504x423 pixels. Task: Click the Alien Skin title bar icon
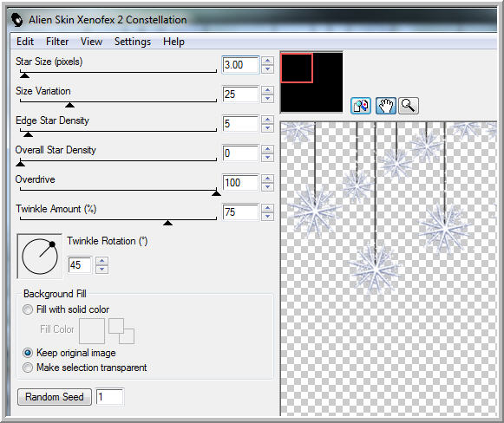point(17,20)
